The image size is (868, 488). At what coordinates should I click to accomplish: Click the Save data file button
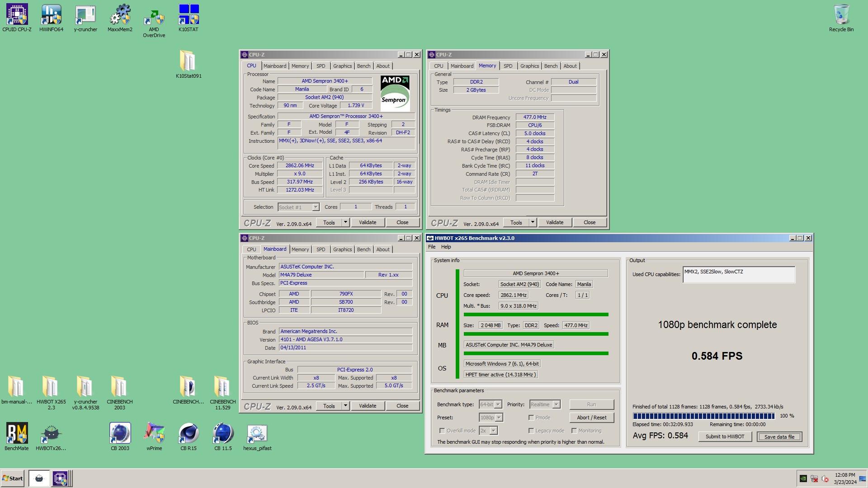click(x=779, y=436)
